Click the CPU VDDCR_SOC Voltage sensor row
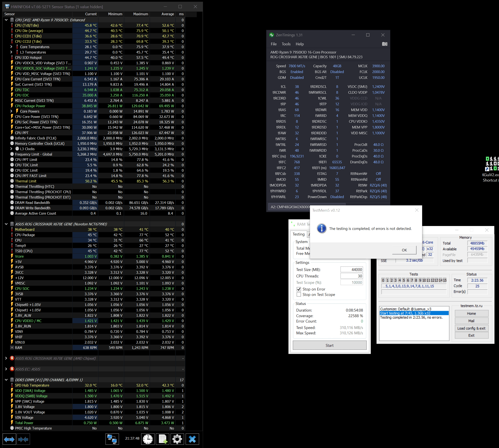The width and height of the screenshot is (499, 448). [93, 68]
